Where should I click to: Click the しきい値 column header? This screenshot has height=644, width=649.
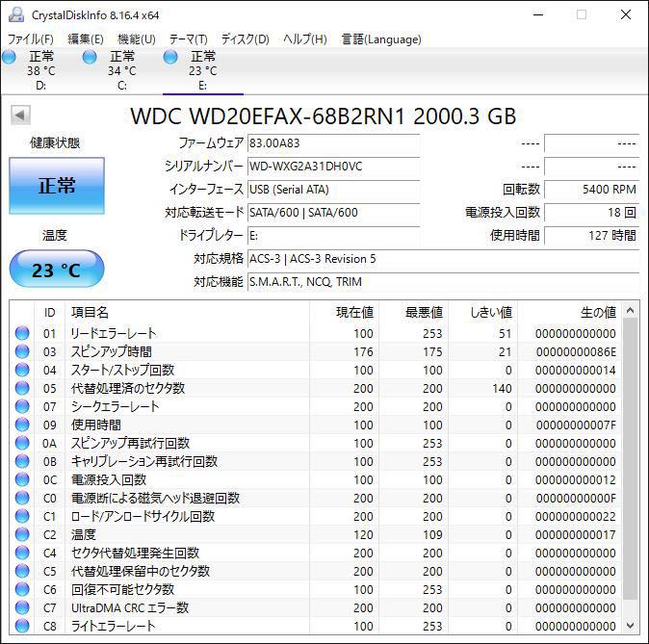click(483, 313)
